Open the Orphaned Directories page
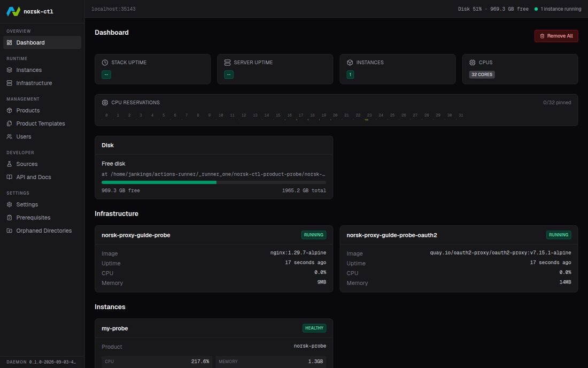Viewport: 588px width, 368px height. point(42,231)
